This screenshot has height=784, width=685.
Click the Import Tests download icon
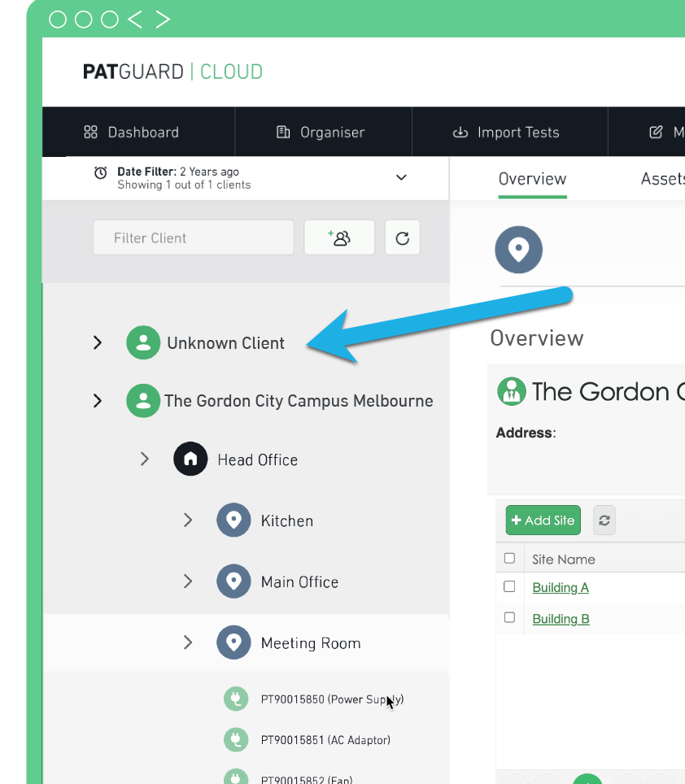pyautogui.click(x=460, y=132)
